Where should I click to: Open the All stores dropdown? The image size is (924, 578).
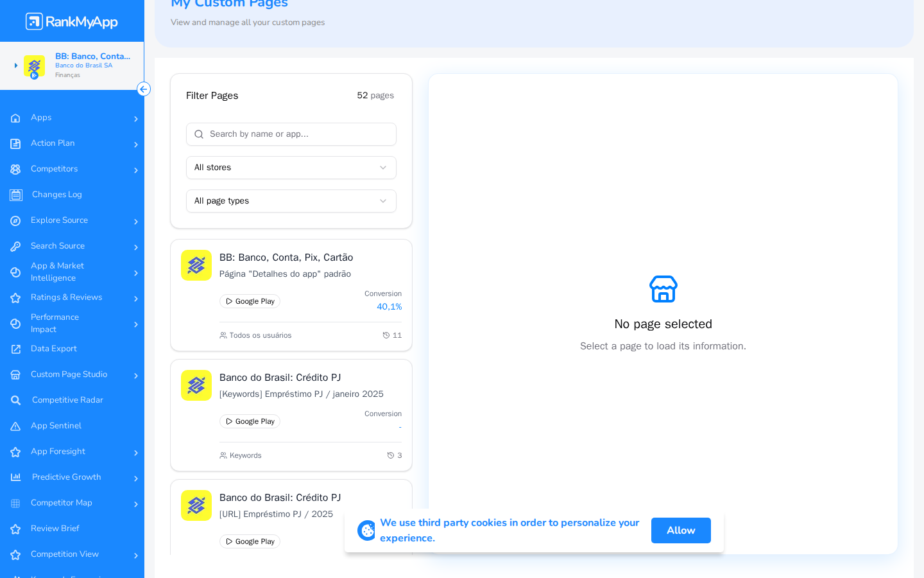pyautogui.click(x=291, y=168)
